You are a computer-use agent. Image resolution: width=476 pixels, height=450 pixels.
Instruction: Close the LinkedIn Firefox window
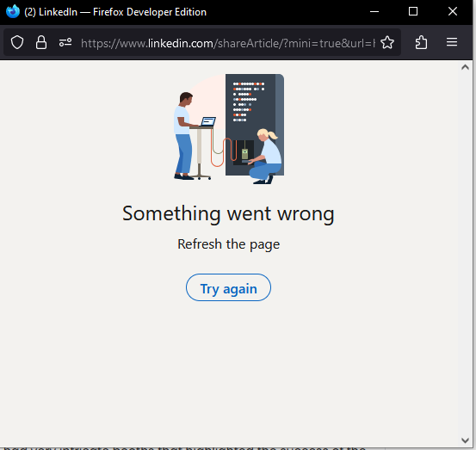click(x=453, y=11)
